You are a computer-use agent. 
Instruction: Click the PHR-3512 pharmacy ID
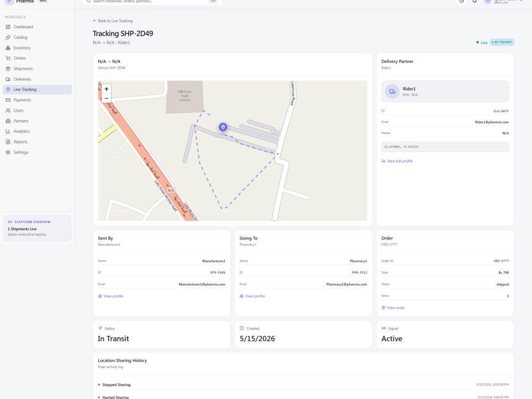pos(359,273)
